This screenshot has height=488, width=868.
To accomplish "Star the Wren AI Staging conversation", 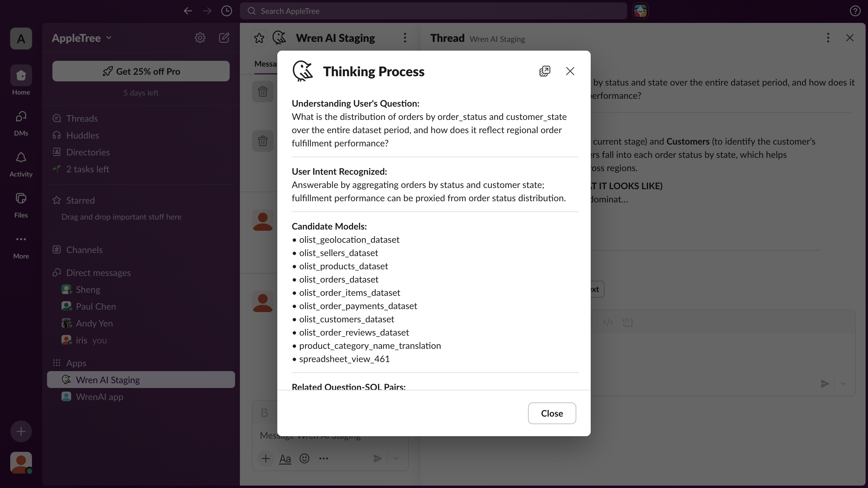I will [x=259, y=38].
